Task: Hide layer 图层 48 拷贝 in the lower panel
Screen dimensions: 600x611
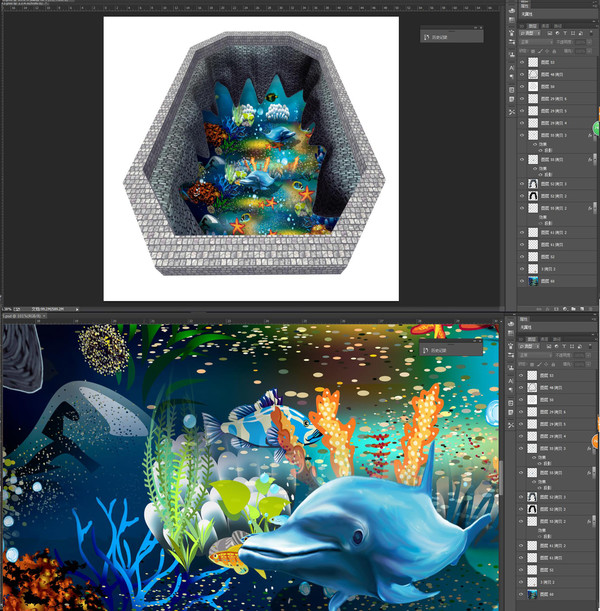Action: (x=521, y=387)
